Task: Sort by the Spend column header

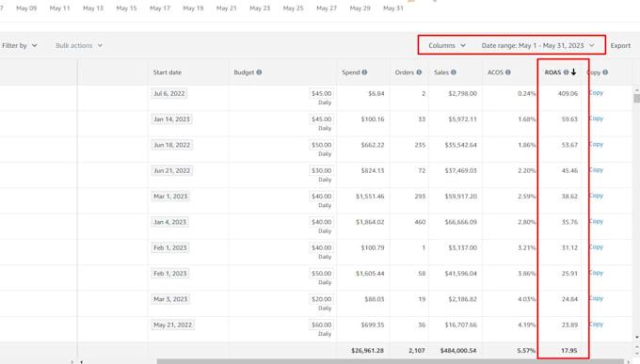Action: coord(351,72)
